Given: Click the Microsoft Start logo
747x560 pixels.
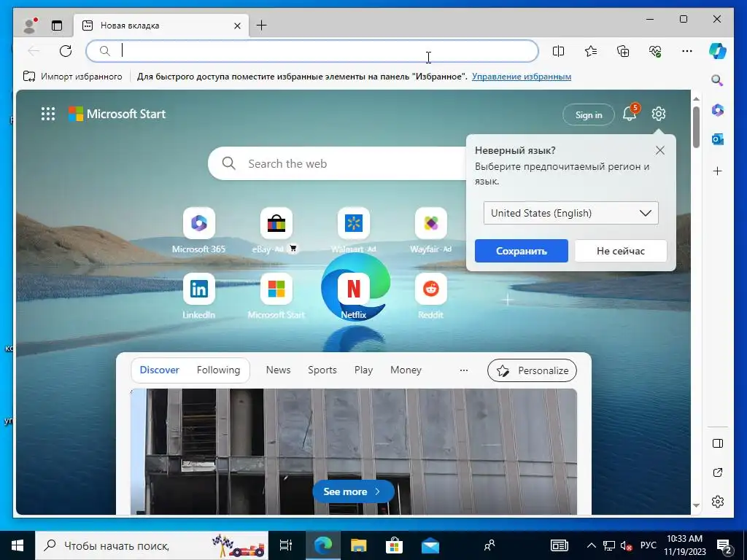Looking at the screenshot, I should point(117,114).
